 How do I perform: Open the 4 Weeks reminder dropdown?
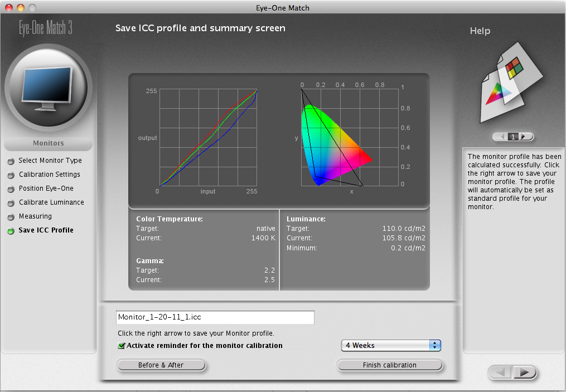(391, 345)
